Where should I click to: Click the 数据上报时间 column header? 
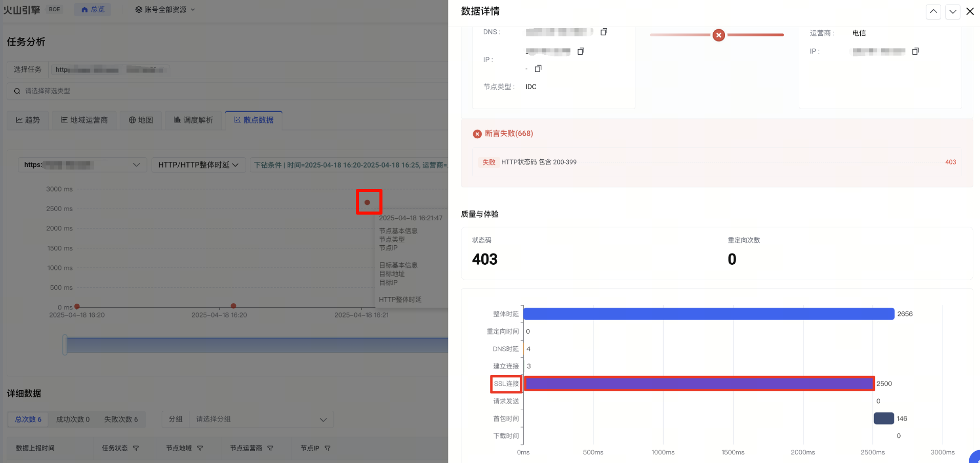tap(35, 448)
